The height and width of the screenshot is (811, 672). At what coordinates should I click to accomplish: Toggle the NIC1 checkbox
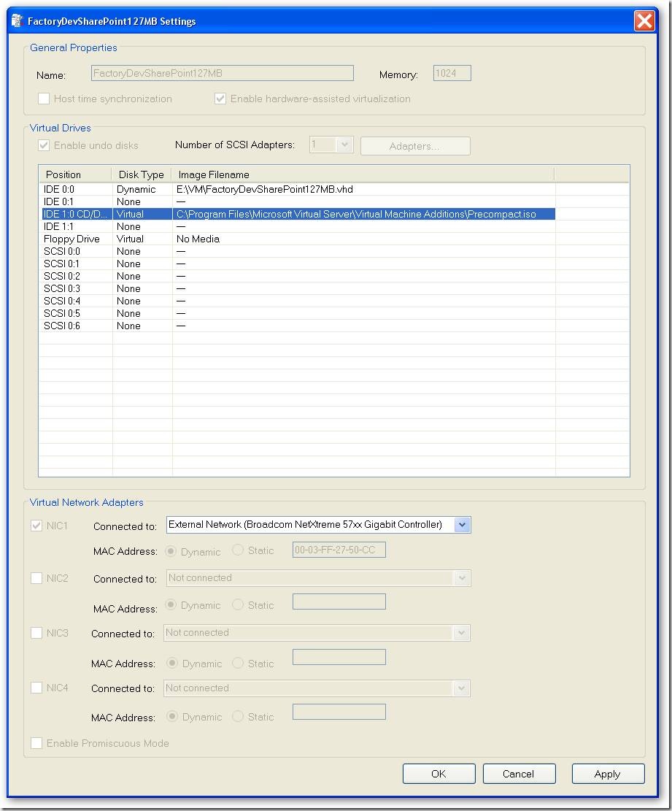tap(36, 526)
